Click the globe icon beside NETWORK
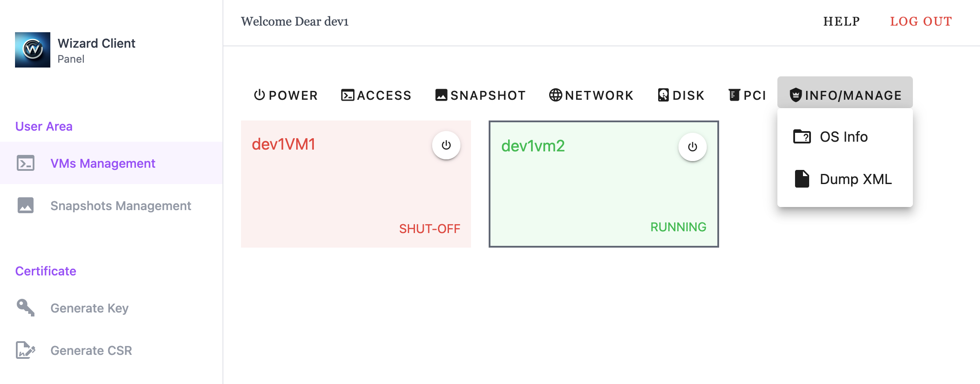The height and width of the screenshot is (384, 980). point(555,95)
